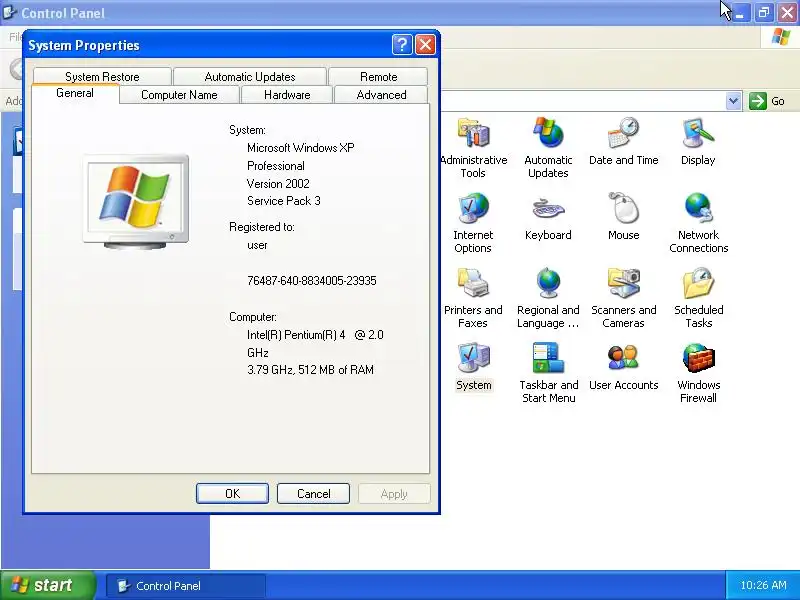This screenshot has height=600, width=800.
Task: Open Administrative Tools in Control Panel
Action: (x=473, y=147)
